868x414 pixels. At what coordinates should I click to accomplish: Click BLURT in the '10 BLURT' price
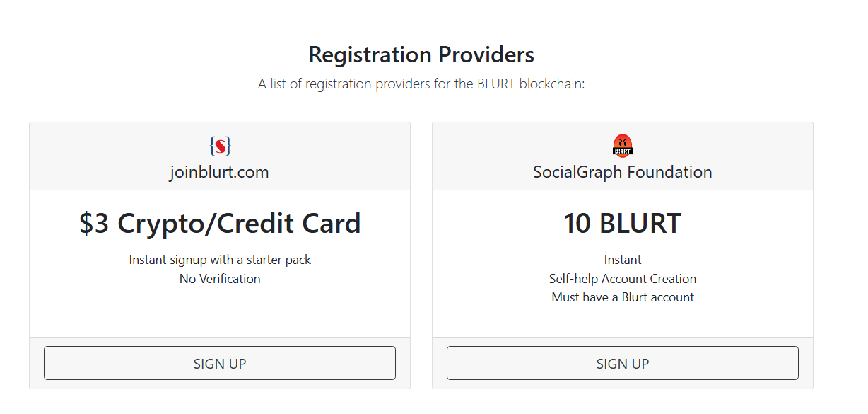(640, 224)
